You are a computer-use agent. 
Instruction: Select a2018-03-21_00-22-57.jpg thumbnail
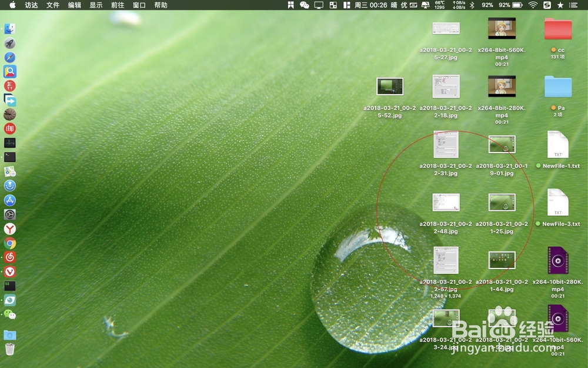pyautogui.click(x=446, y=260)
